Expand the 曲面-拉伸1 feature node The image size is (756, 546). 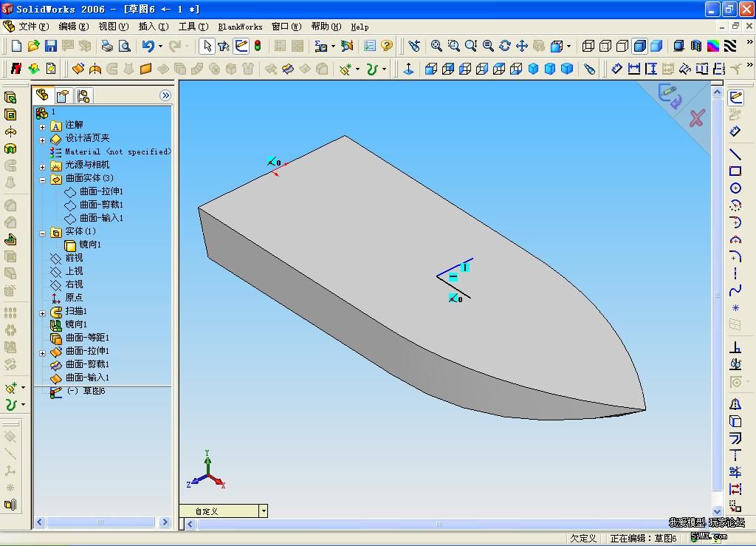click(x=42, y=353)
